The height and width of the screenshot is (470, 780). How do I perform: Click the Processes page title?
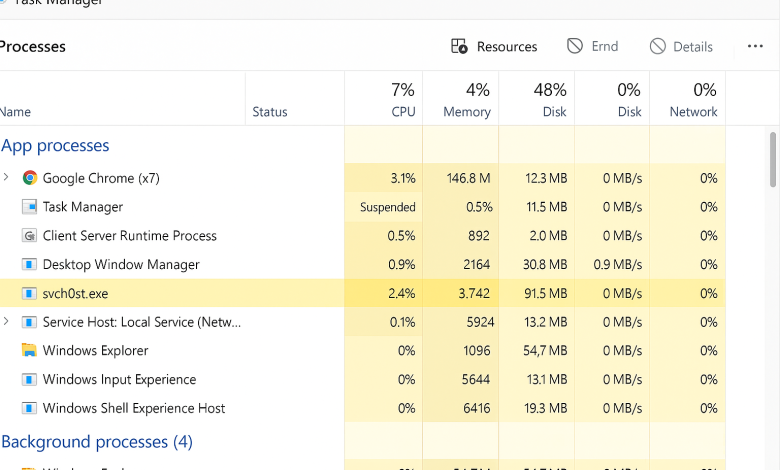(x=33, y=47)
